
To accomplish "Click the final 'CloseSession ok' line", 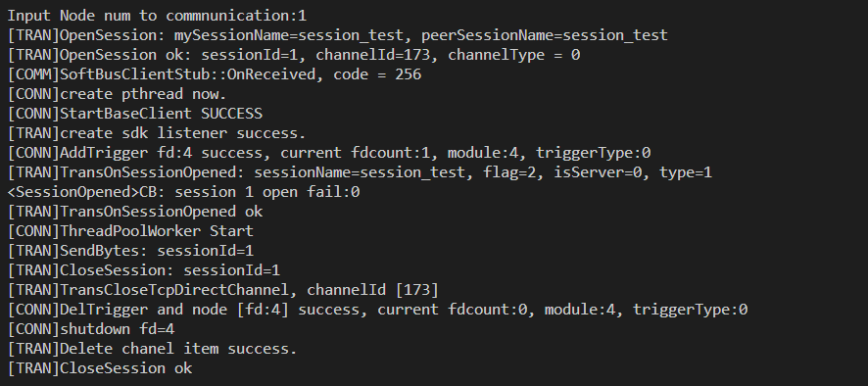I will [100, 368].
